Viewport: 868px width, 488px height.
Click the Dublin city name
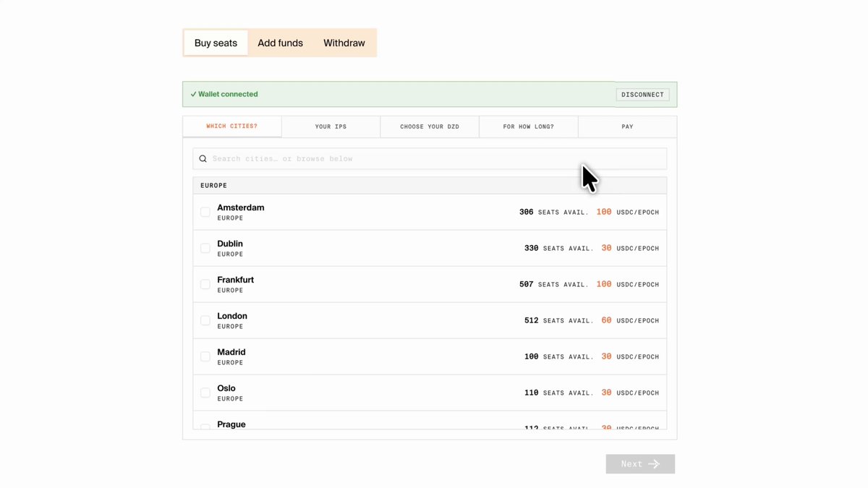(230, 244)
